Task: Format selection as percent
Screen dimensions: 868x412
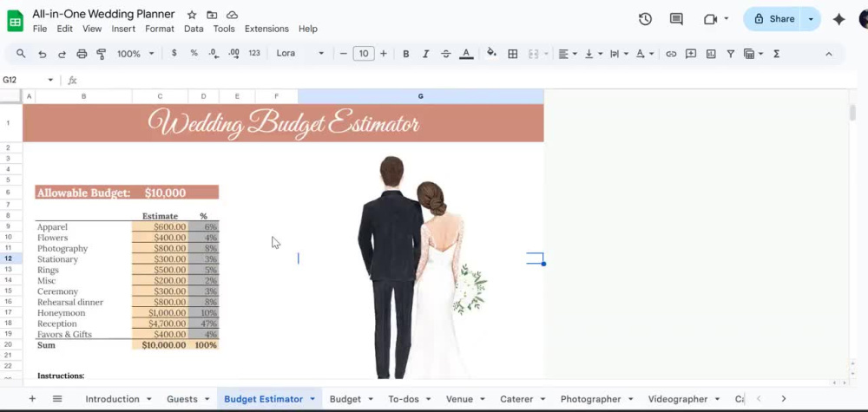Action: [194, 53]
